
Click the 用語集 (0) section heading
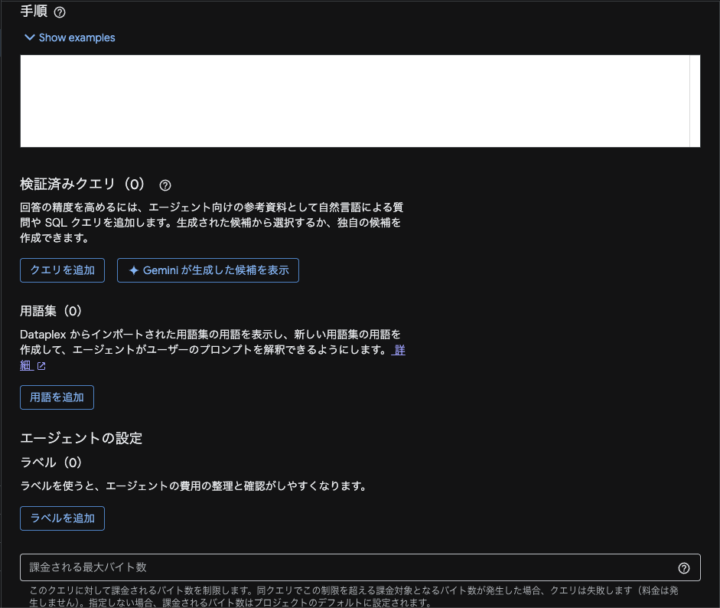coord(51,312)
